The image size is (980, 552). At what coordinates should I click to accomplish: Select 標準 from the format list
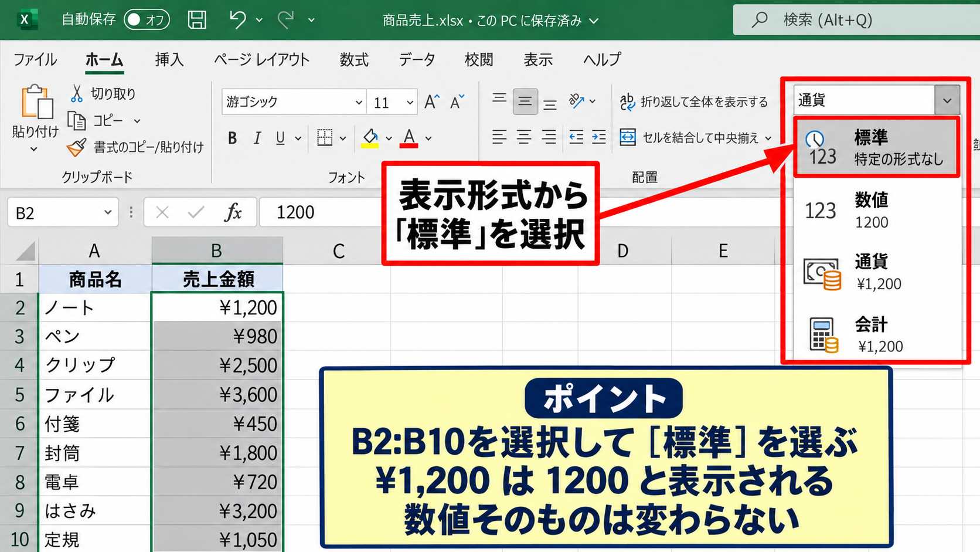click(877, 147)
